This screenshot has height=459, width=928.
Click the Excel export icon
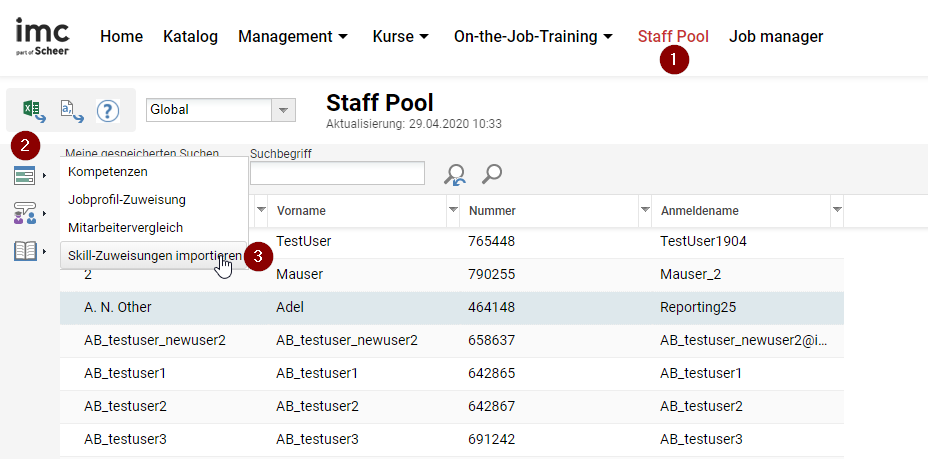[x=34, y=110]
